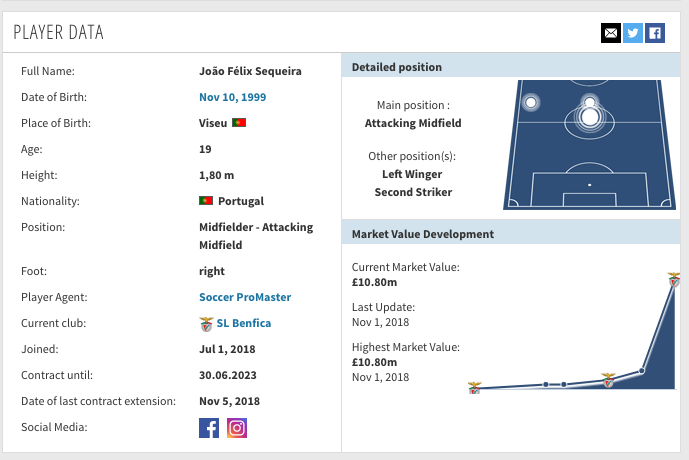Click first Benfica crest on value chart
The width and height of the screenshot is (689, 460).
pyautogui.click(x=475, y=388)
